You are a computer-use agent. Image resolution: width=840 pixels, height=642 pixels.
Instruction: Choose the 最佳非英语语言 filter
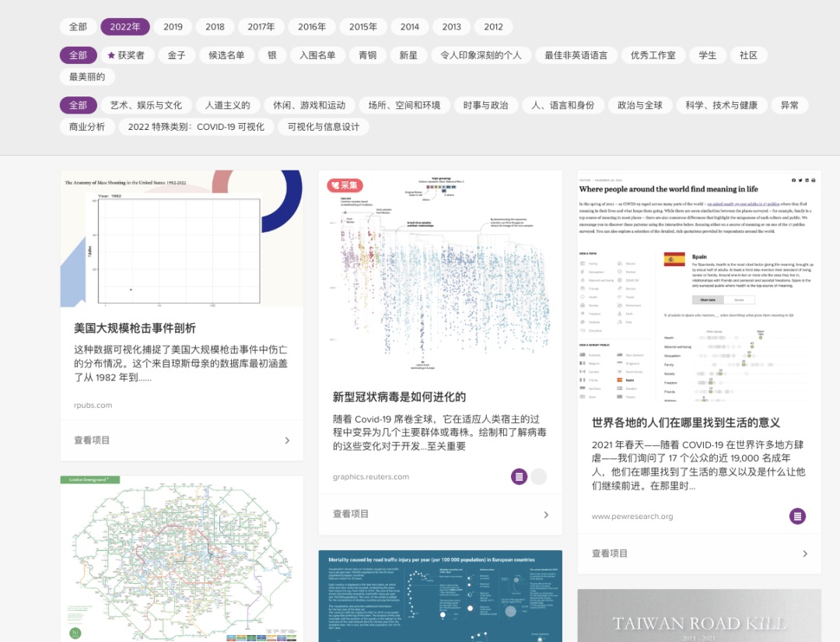point(576,55)
